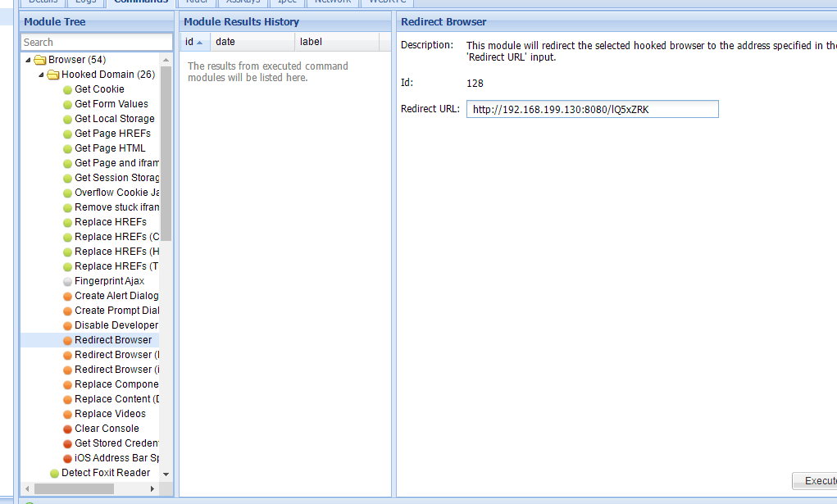The width and height of the screenshot is (837, 504).
Task: Switch to the Commands tab
Action: tap(141, 2)
